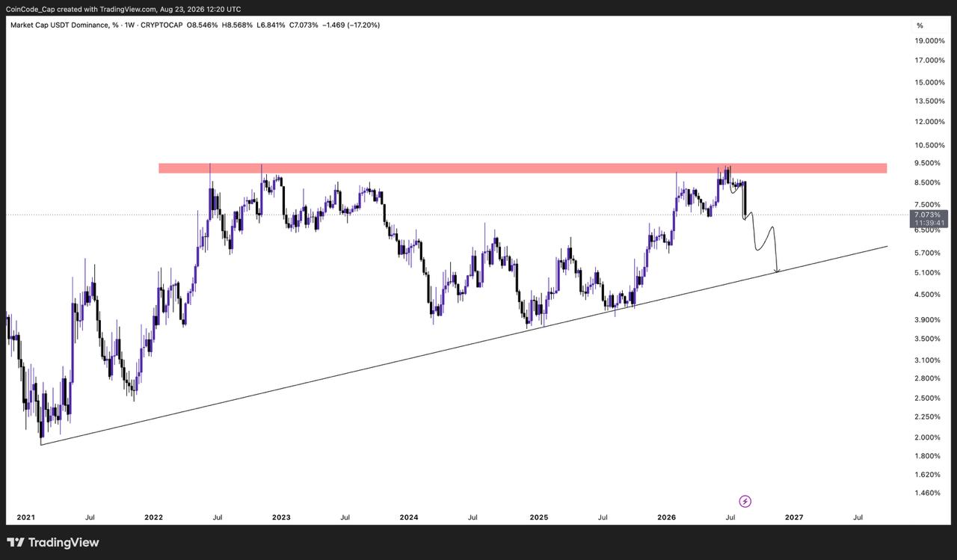The image size is (957, 560).
Task: Click the 2.250% price axis label
Action: coord(929,417)
